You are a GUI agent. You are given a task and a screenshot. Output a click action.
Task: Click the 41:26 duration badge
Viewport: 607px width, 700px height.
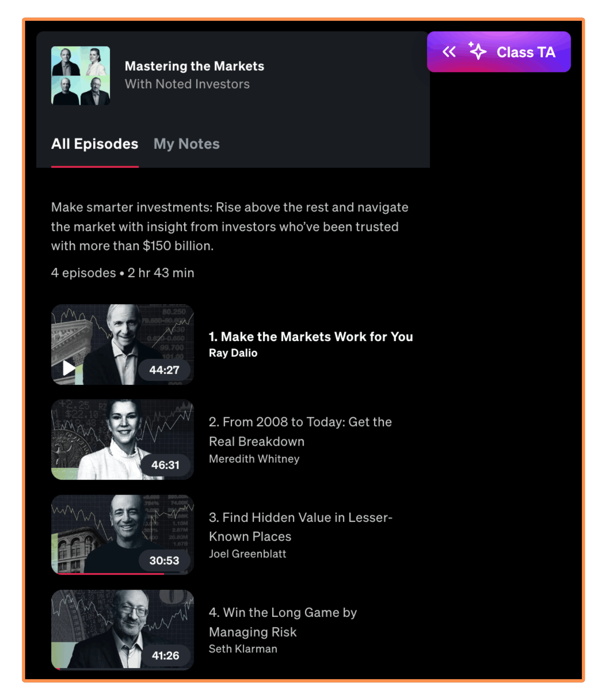(165, 655)
